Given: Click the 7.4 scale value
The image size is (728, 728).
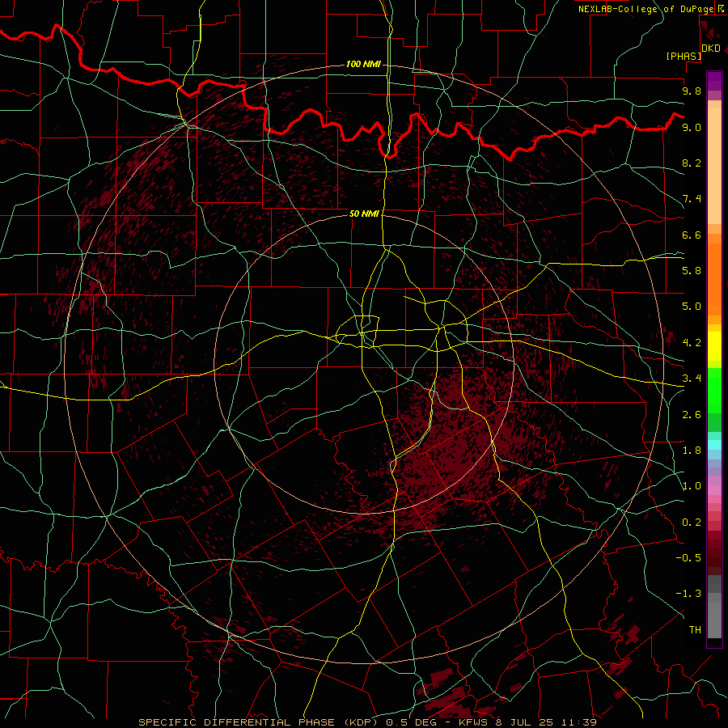Looking at the screenshot, I should pyautogui.click(x=692, y=199).
